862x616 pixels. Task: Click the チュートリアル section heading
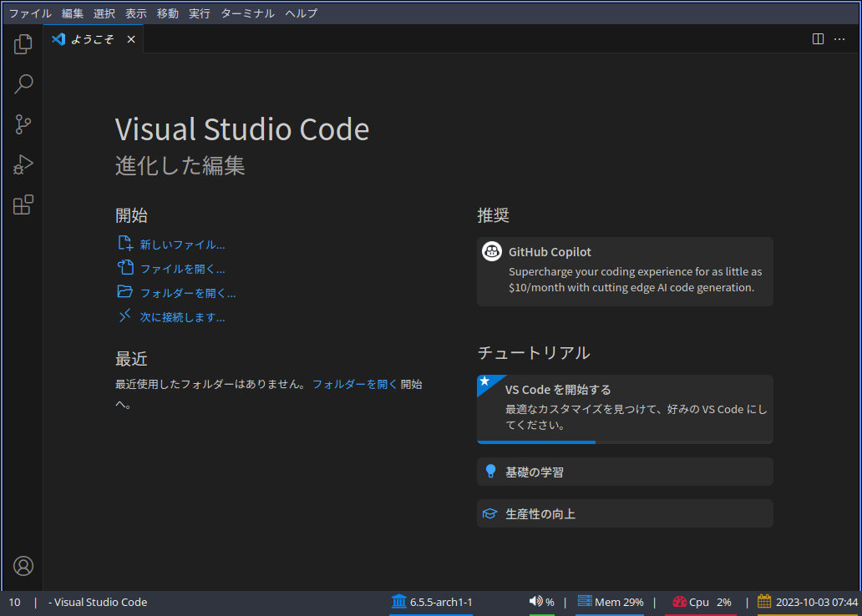click(x=533, y=352)
